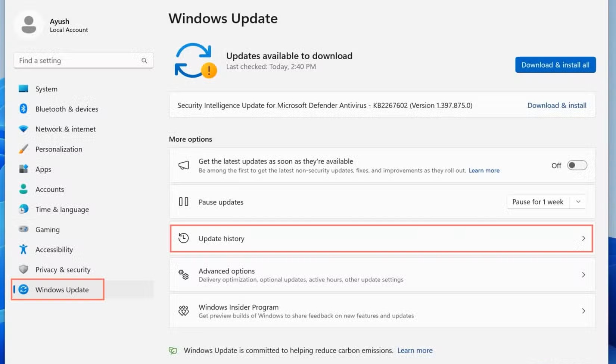Select the Personalization paintbrush icon
This screenshot has height=364, width=616.
23,149
